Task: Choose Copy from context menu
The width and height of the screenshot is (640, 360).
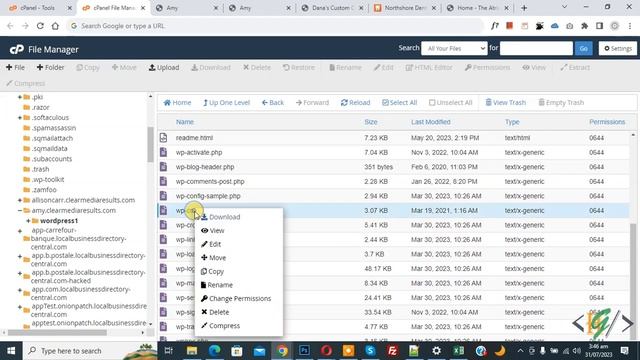Action: (212, 271)
